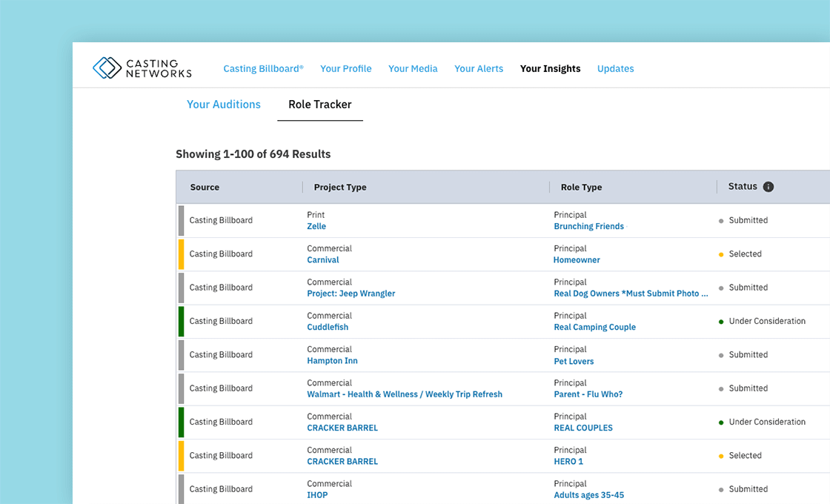830x504 pixels.
Task: Click Under Consideration in Cuddlefish row
Action: click(x=767, y=322)
